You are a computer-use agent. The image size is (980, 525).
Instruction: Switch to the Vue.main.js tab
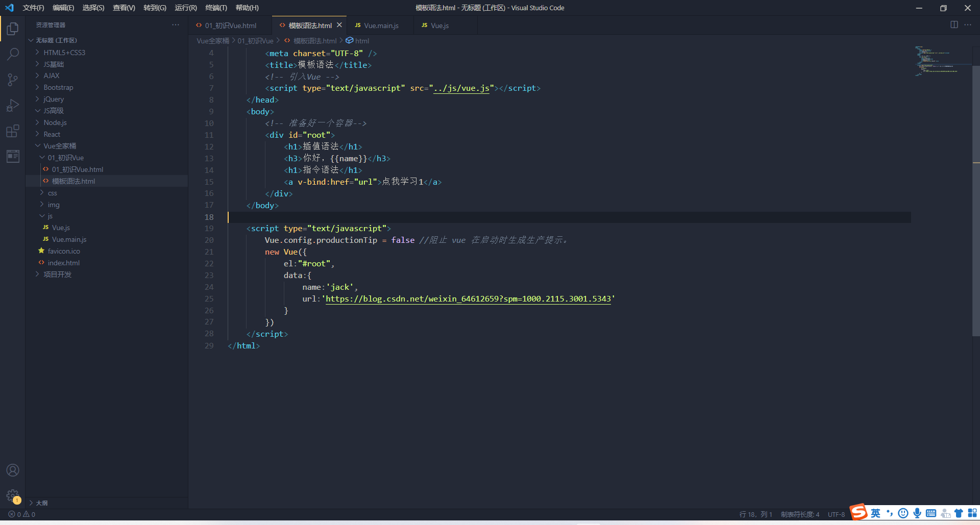[x=380, y=25]
